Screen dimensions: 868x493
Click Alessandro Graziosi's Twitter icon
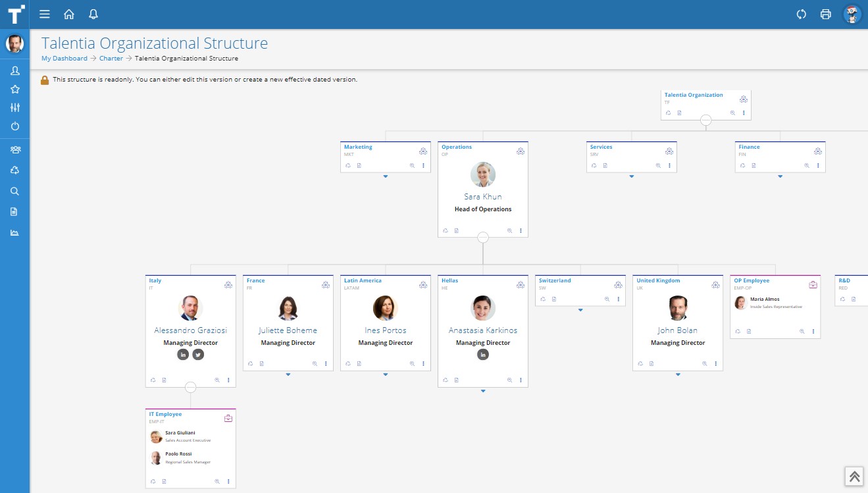point(198,355)
